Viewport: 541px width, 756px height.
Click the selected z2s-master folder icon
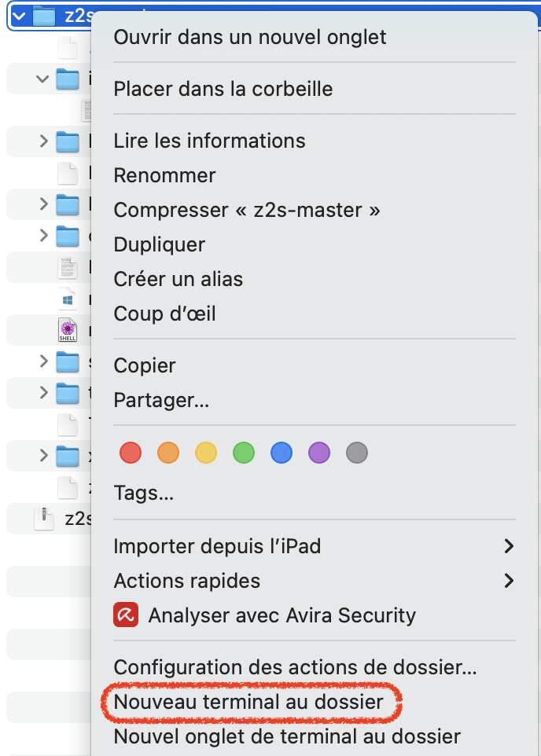pyautogui.click(x=44, y=17)
